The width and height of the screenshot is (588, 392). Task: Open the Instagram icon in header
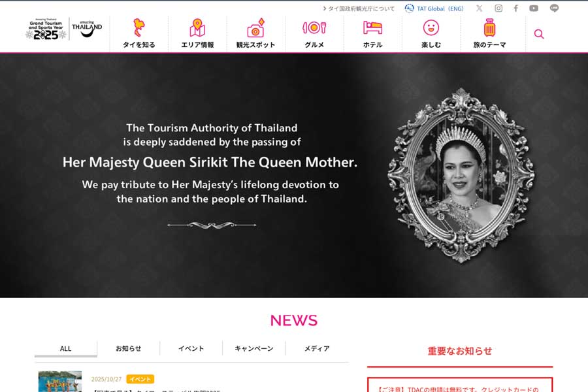pyautogui.click(x=498, y=8)
